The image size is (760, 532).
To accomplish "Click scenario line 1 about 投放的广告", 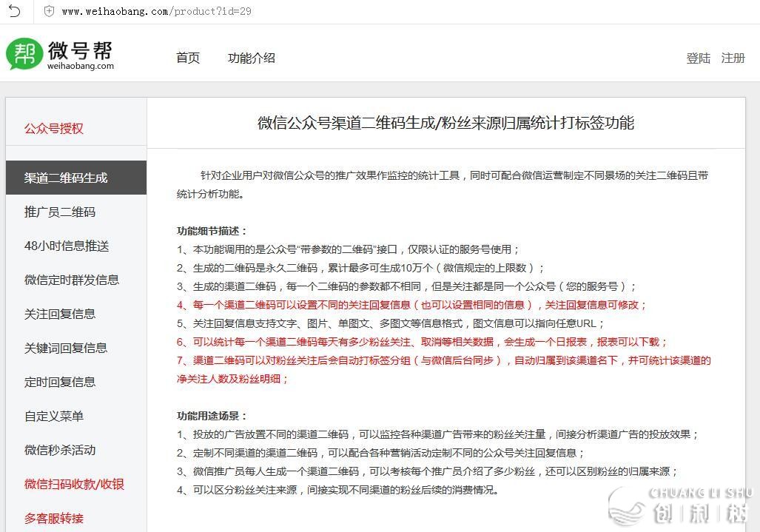I will pos(437,434).
